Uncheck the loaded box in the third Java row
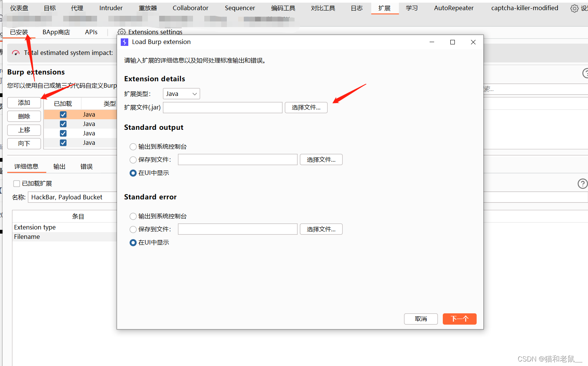This screenshot has height=366, width=588. point(63,133)
